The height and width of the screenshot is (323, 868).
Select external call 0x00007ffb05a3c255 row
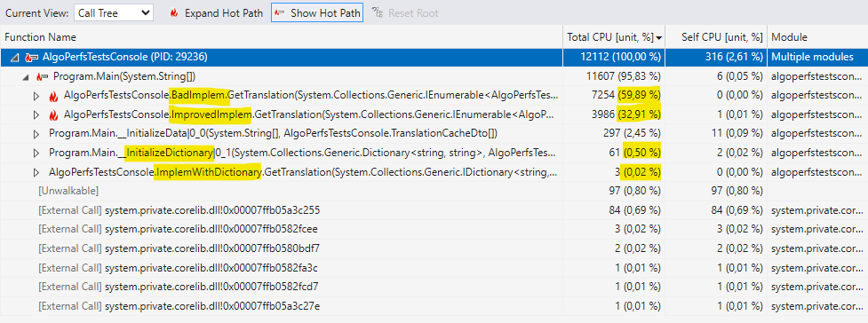click(434, 210)
